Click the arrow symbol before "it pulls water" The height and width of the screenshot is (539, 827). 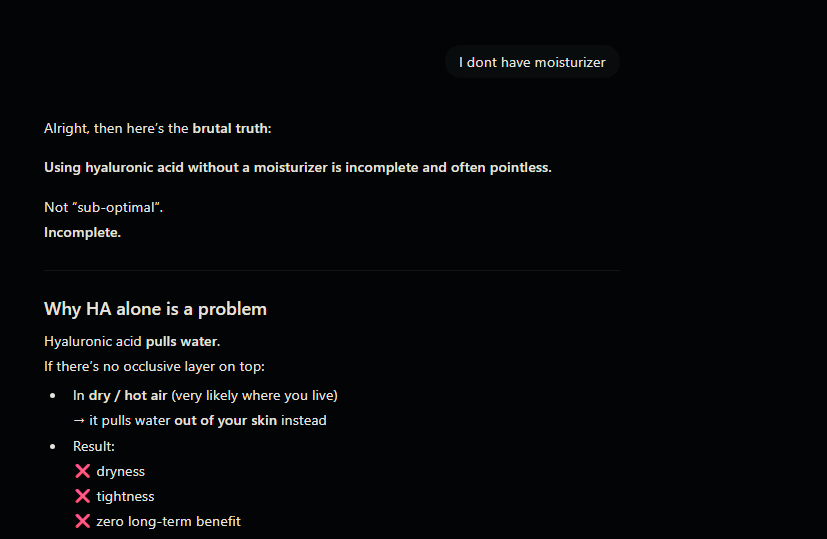coord(79,420)
